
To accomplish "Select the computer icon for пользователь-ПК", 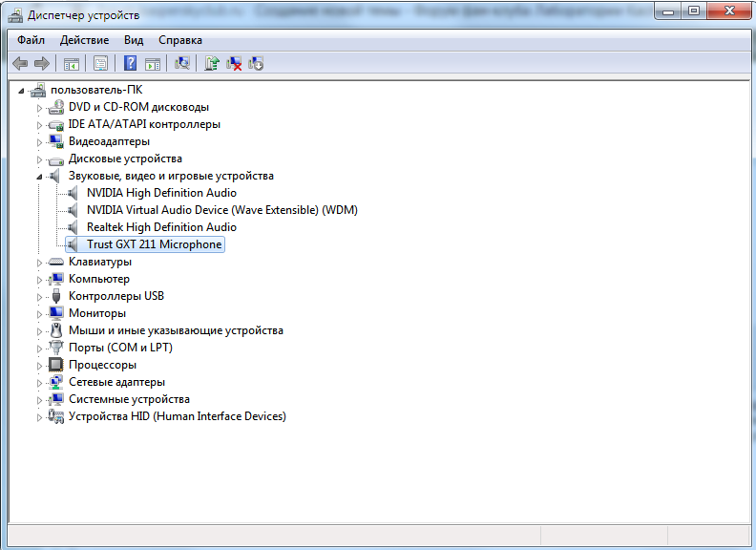I will click(x=37, y=90).
